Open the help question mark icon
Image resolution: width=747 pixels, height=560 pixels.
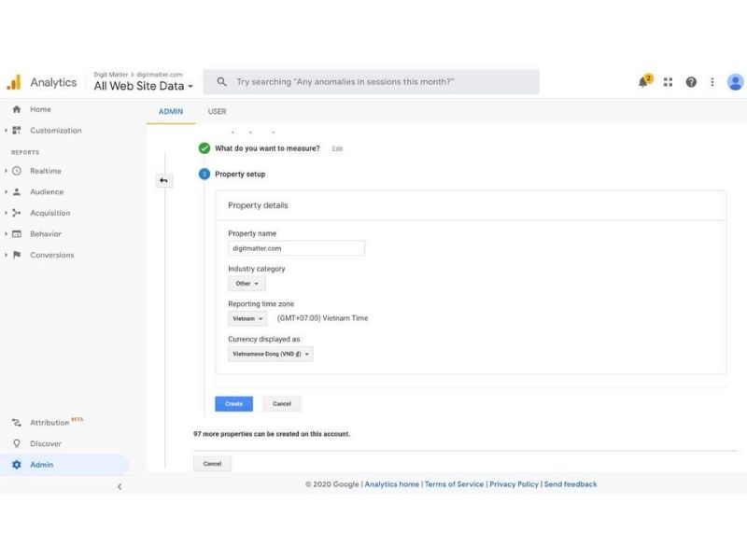(x=691, y=82)
